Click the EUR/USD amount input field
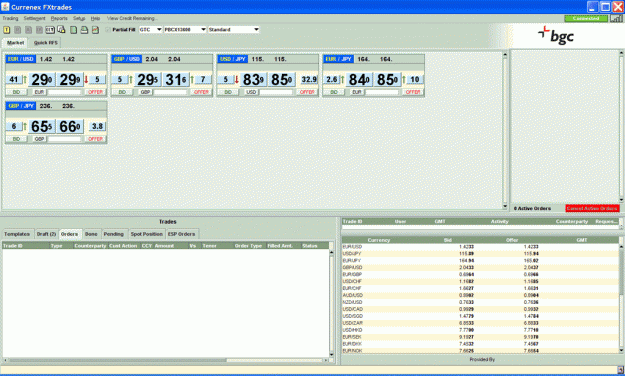 pyautogui.click(x=64, y=92)
